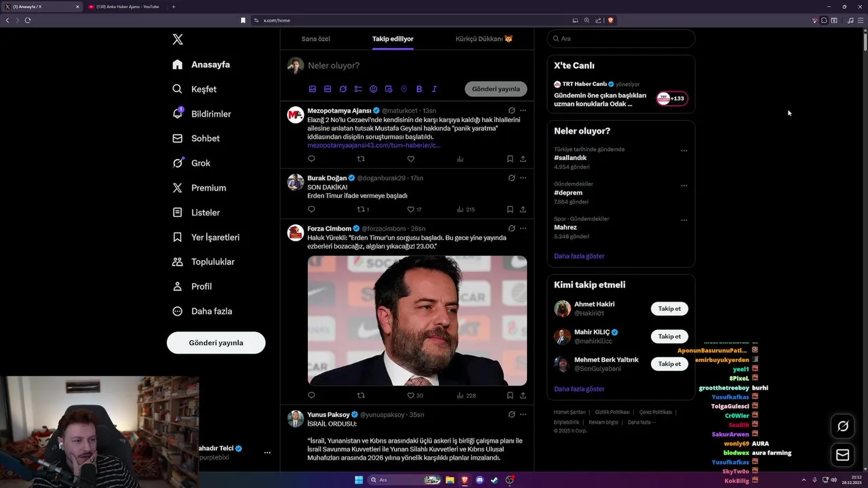Screen dimensions: 868x488
Task: Switch to Takip ediliyor tab
Action: [x=393, y=39]
